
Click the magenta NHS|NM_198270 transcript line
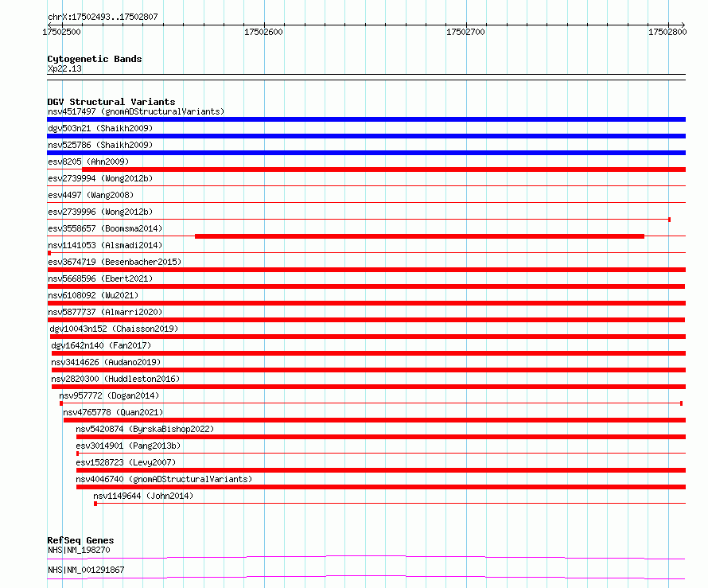tap(366, 558)
